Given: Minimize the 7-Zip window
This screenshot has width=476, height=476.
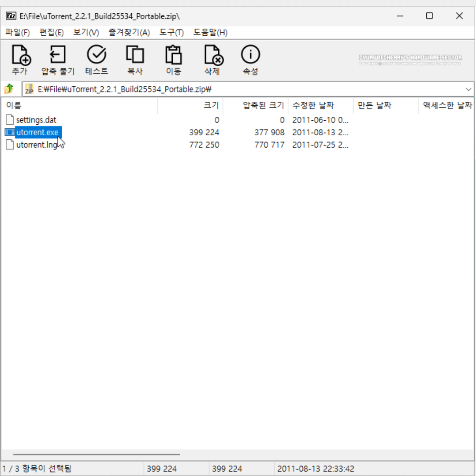Looking at the screenshot, I should click(x=400, y=16).
